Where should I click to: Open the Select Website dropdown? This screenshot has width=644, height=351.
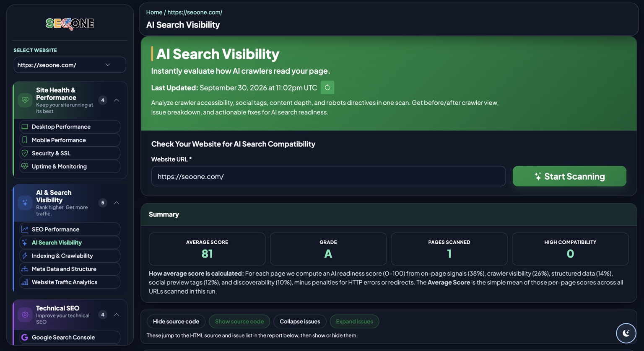(70, 65)
